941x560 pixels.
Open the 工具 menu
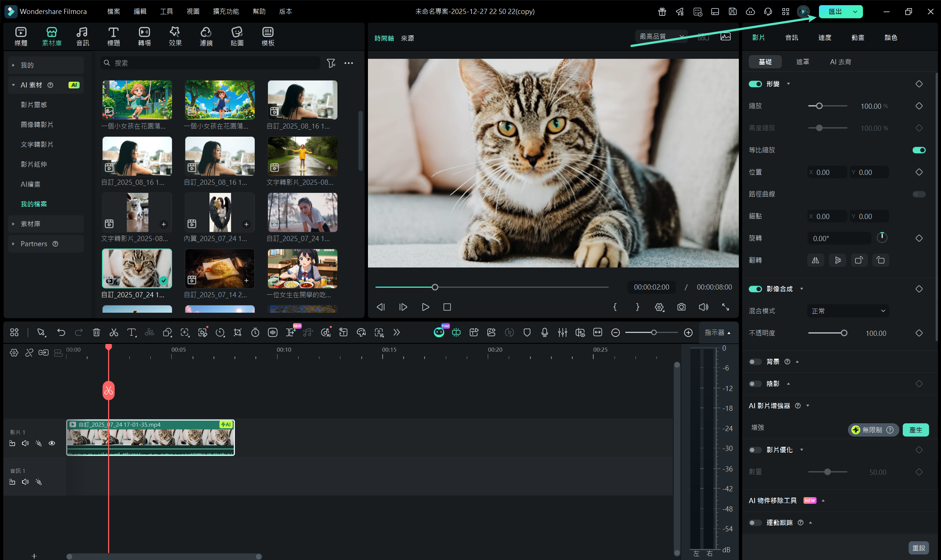pyautogui.click(x=166, y=11)
